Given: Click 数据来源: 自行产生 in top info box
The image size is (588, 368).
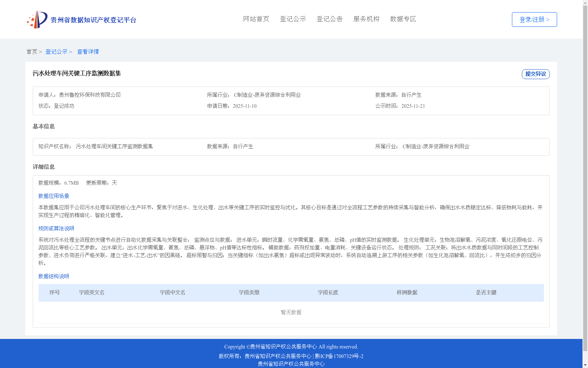Looking at the screenshot, I should pyautogui.click(x=398, y=95).
